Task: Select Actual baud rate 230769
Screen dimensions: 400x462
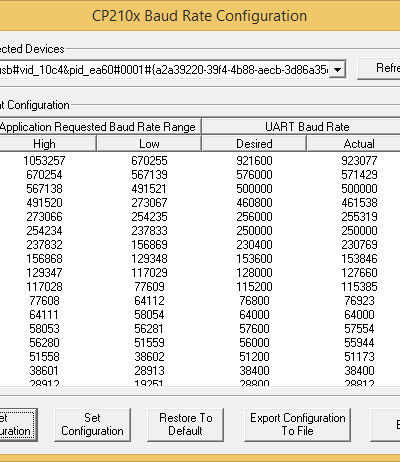Action: (359, 245)
